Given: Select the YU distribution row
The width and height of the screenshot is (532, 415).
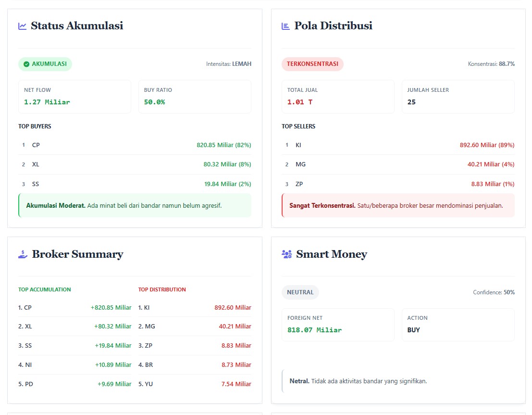Looking at the screenshot, I should [195, 384].
